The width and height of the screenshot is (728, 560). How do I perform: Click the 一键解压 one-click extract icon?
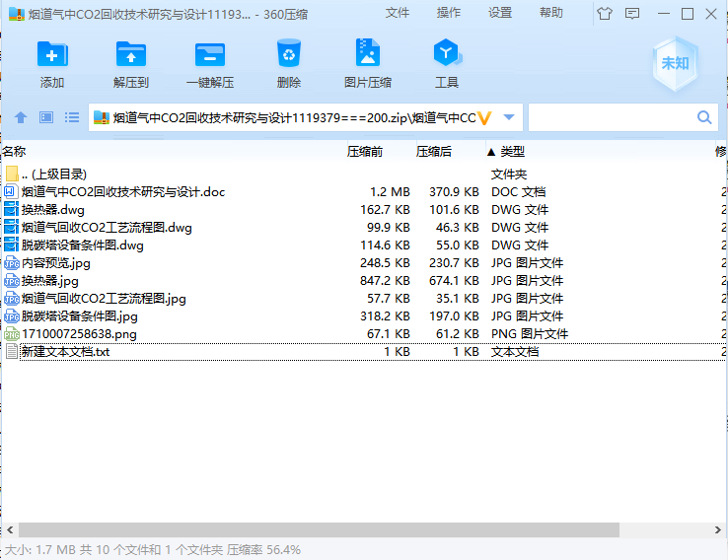tap(210, 54)
